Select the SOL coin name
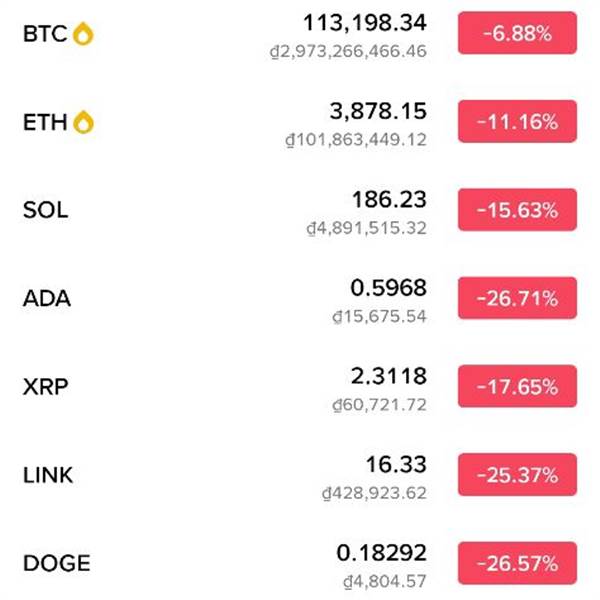Screen dimensions: 600x600 coord(45,210)
